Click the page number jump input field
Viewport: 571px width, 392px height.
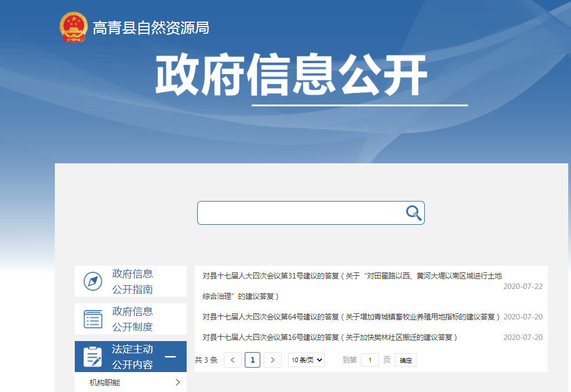(x=370, y=360)
